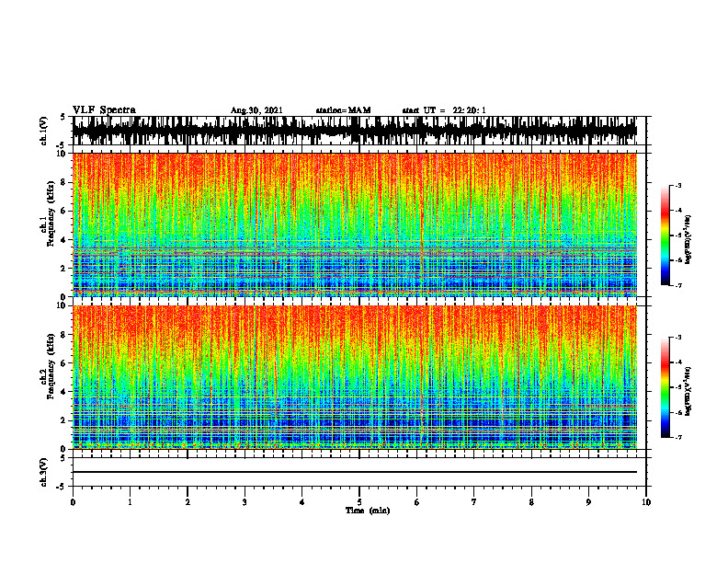Click the ch.1 spectrogram color scale bar
728x563 pixels.
pyautogui.click(x=665, y=236)
